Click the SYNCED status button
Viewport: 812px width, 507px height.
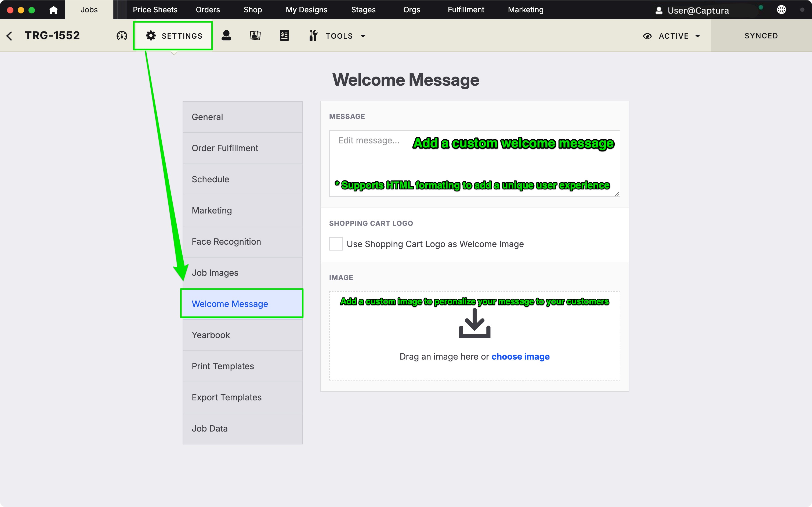click(761, 35)
